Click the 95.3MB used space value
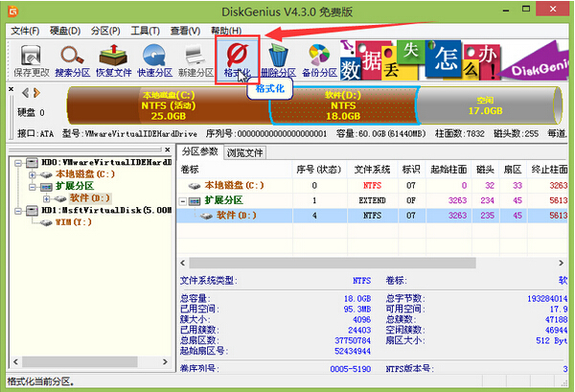 [x=357, y=310]
